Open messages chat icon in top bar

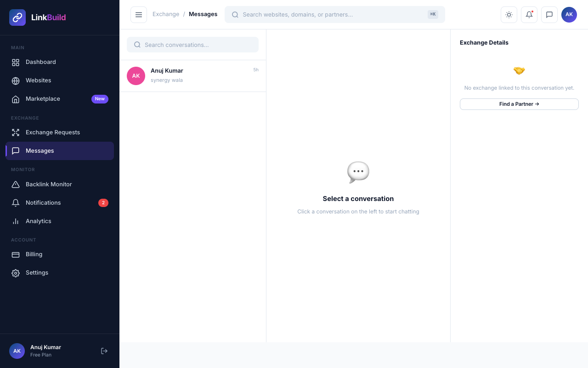(549, 15)
